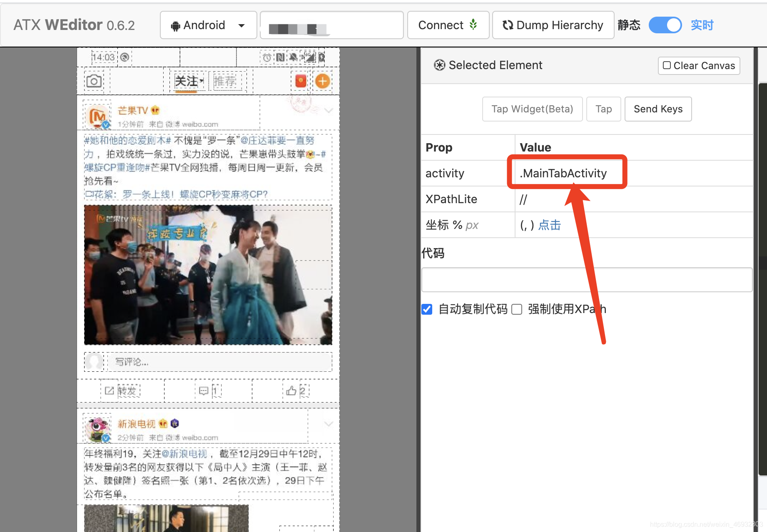The image size is (767, 532).
Task: Click the 写评论 comment field
Action: coord(220,362)
